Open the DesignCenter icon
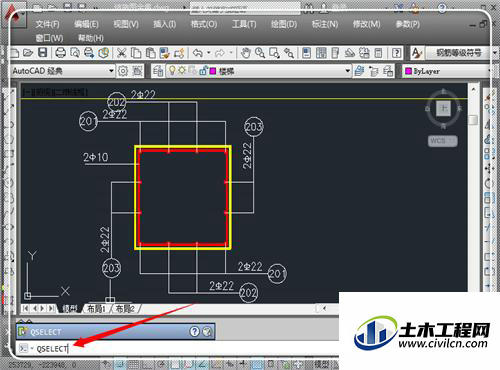500x370 pixels. [321, 53]
